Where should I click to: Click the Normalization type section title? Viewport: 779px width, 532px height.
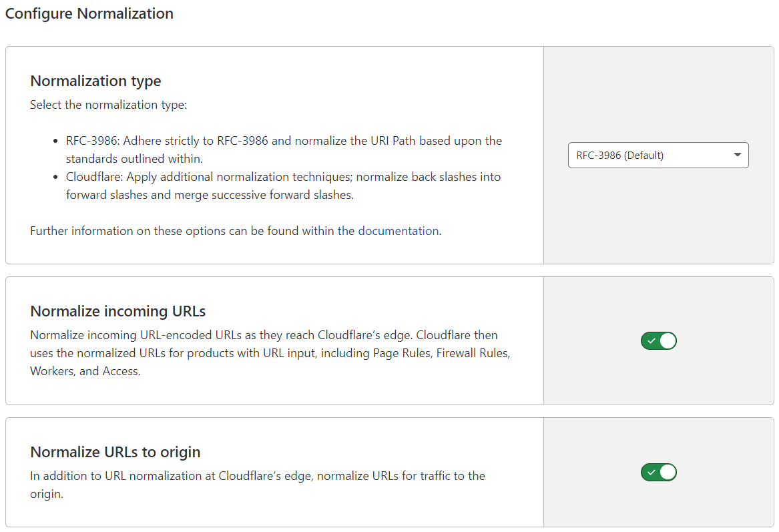[x=95, y=81]
